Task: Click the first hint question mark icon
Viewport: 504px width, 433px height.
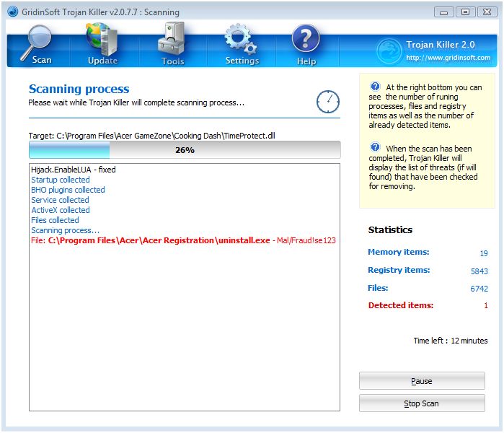Action: [375, 87]
